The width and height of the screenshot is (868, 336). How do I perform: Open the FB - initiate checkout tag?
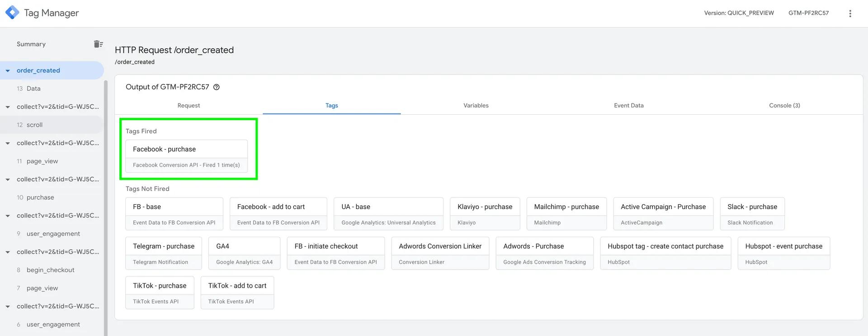click(x=335, y=253)
